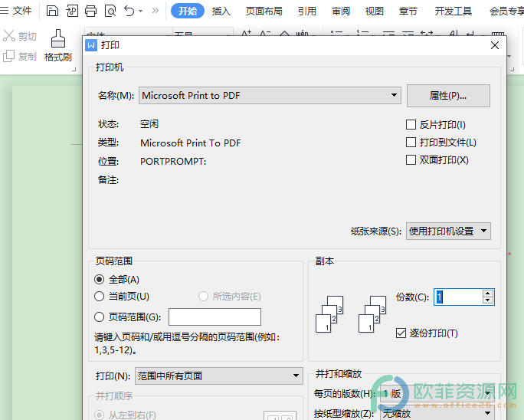Select the 页码范围(G) radio button
524x420 pixels.
pyautogui.click(x=100, y=317)
